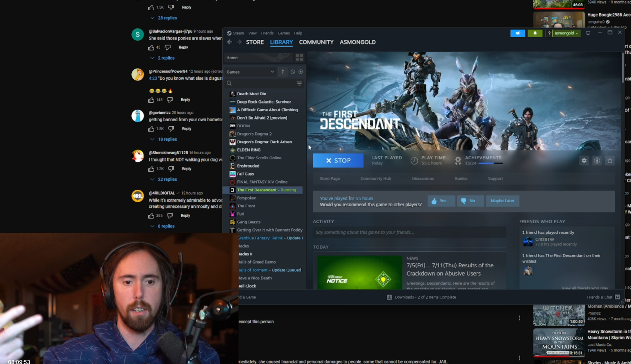This screenshot has width=631, height=364.
Task: Open the Crackdown on Abusive Users news thumbnail
Action: (x=359, y=272)
